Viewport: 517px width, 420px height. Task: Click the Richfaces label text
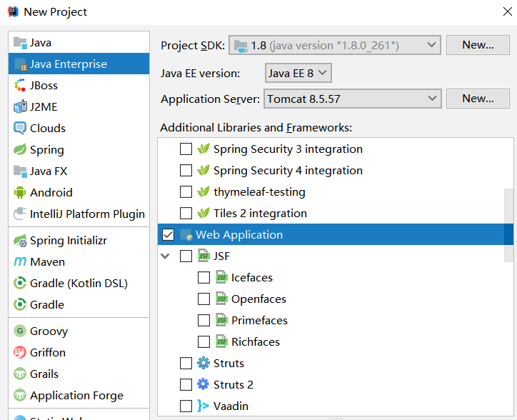click(x=256, y=342)
